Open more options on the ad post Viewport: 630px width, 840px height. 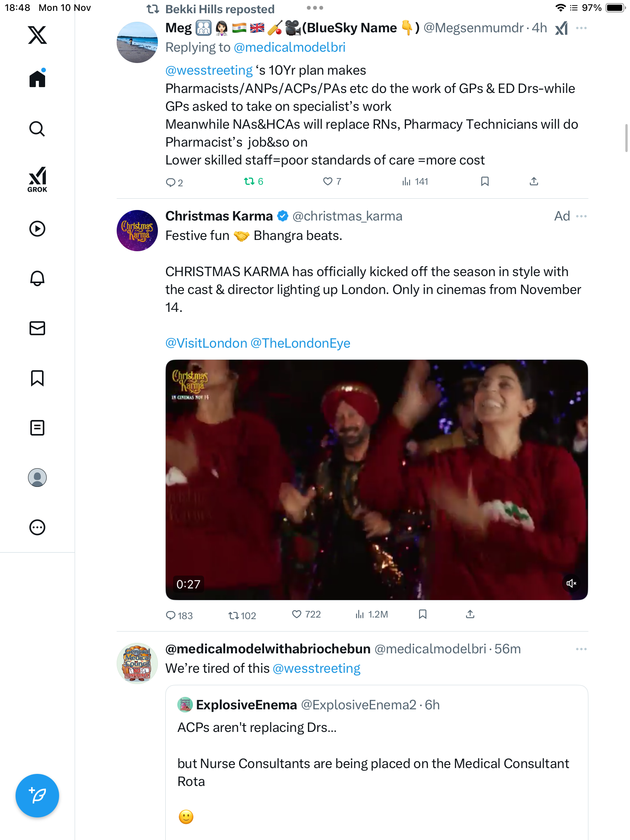[x=581, y=216]
